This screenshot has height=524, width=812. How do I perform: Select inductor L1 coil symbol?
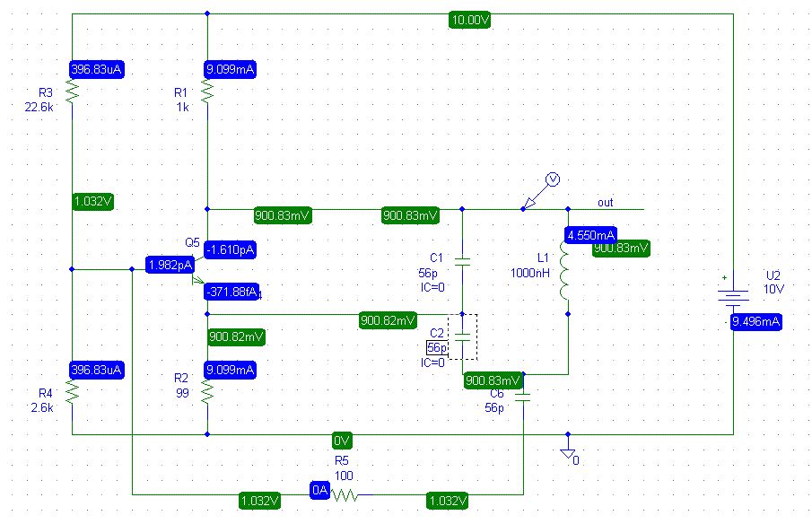(x=564, y=270)
